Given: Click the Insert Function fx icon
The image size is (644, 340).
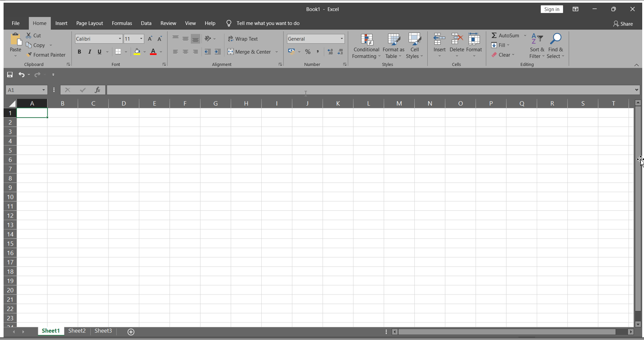Looking at the screenshot, I should [x=97, y=90].
